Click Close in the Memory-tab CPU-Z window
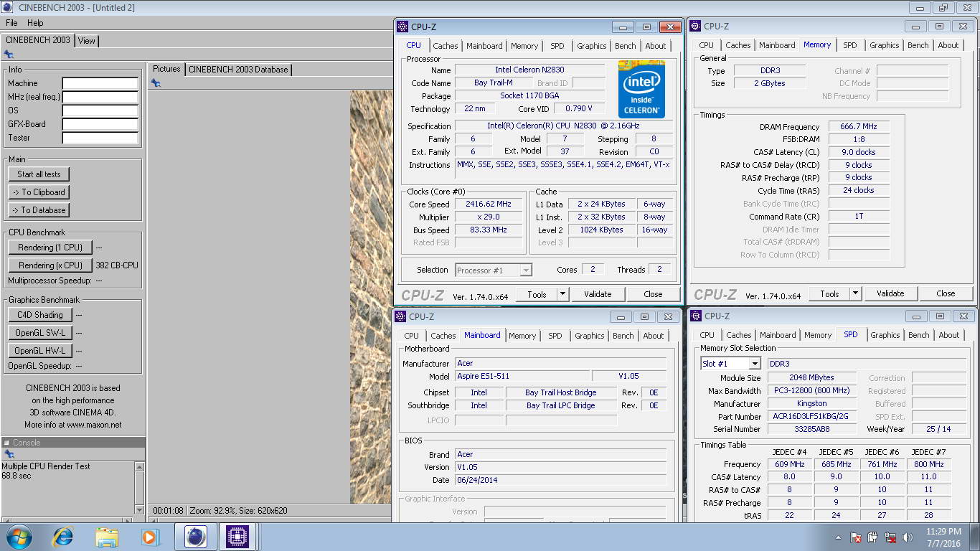Image resolution: width=980 pixels, height=551 pixels. (x=946, y=293)
